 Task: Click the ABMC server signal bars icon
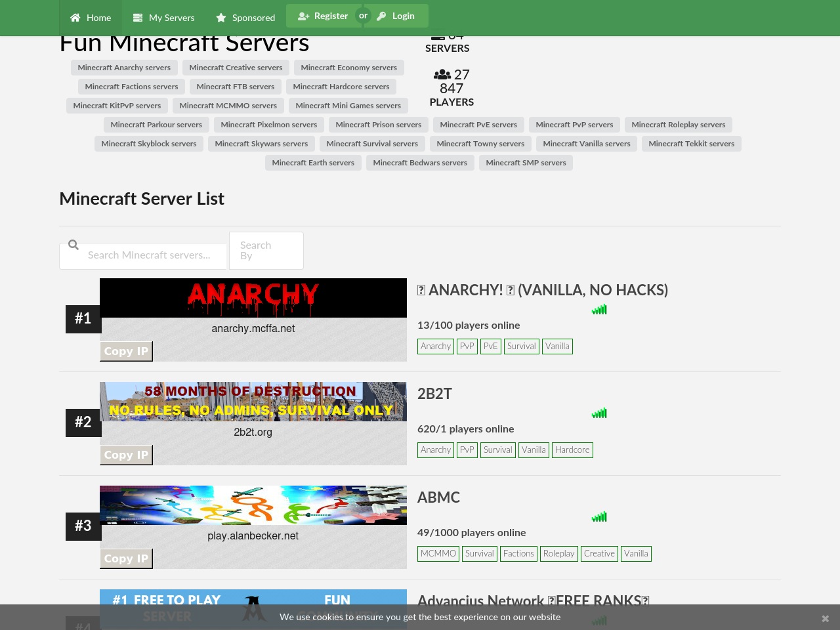[x=599, y=517]
